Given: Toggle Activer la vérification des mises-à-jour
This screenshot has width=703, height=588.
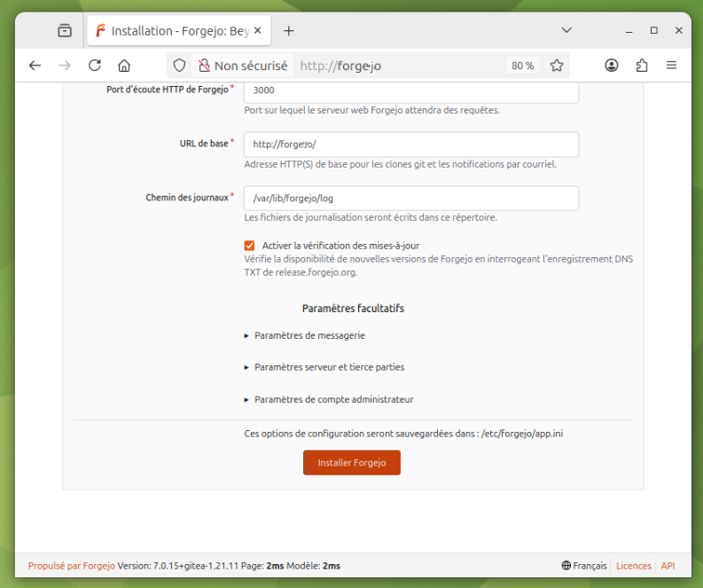Looking at the screenshot, I should [x=249, y=246].
